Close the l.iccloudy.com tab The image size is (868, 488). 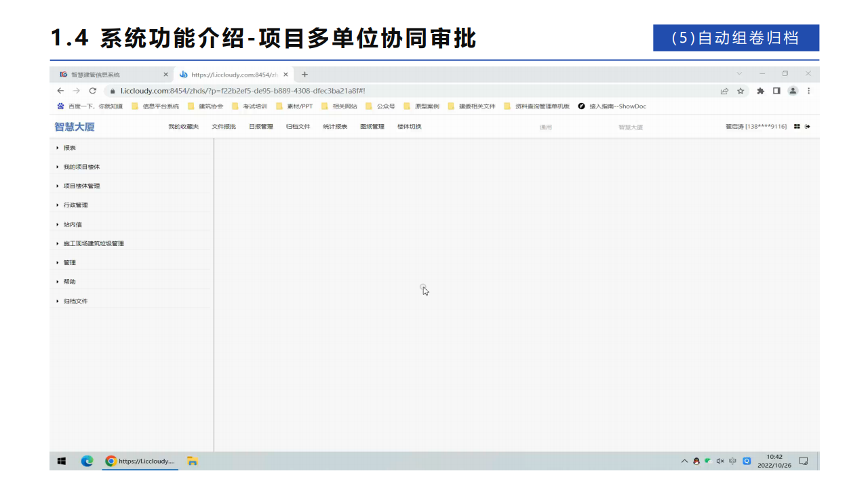point(285,75)
